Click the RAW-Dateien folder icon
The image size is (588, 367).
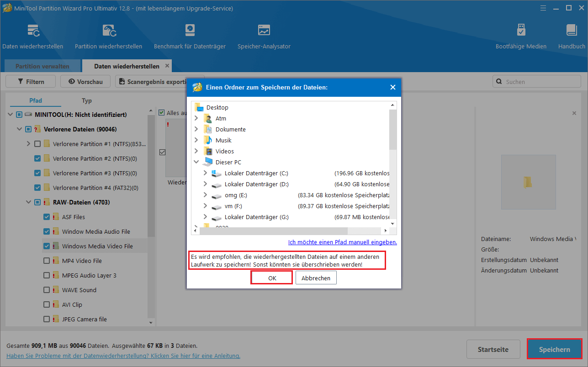[47, 202]
